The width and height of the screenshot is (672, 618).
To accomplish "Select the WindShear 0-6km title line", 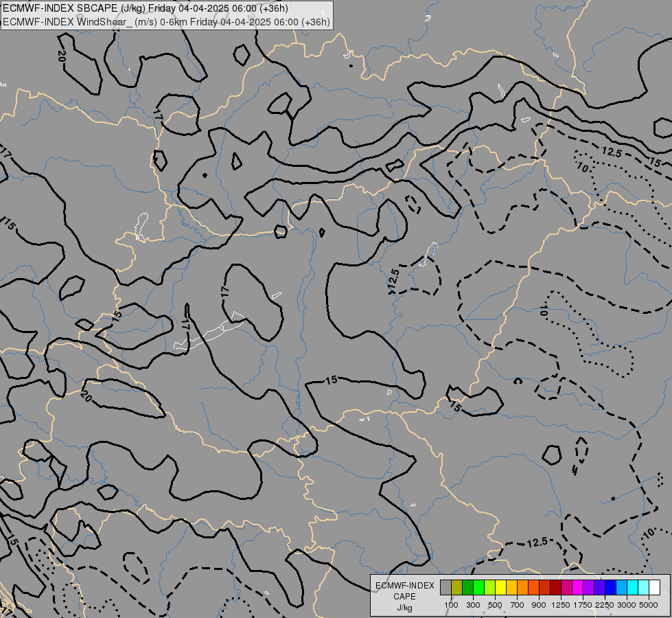I will [166, 22].
